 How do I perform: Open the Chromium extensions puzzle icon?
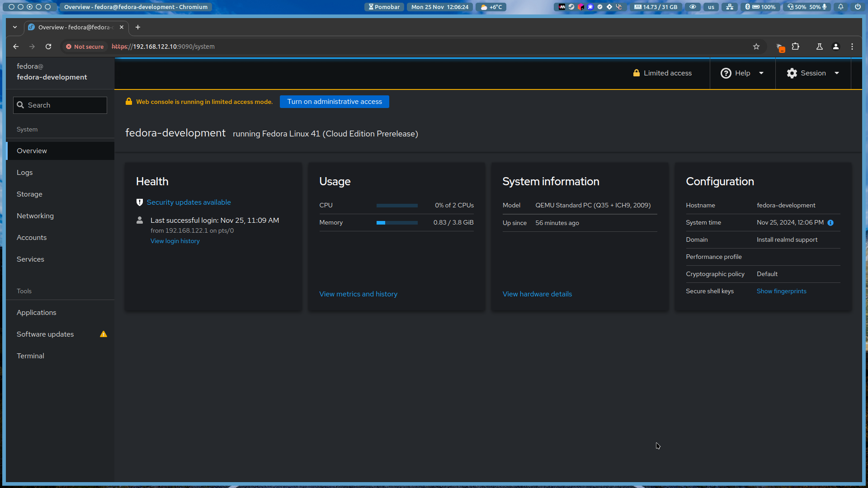796,47
